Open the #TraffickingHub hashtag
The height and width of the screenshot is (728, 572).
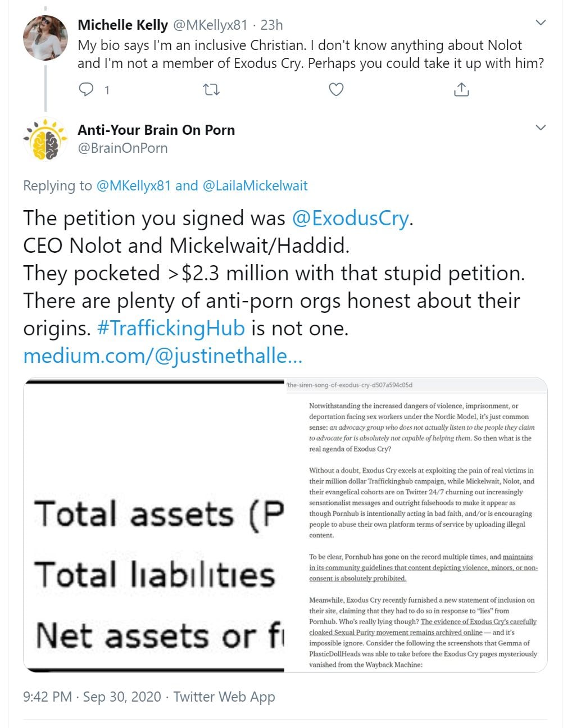pyautogui.click(x=171, y=328)
